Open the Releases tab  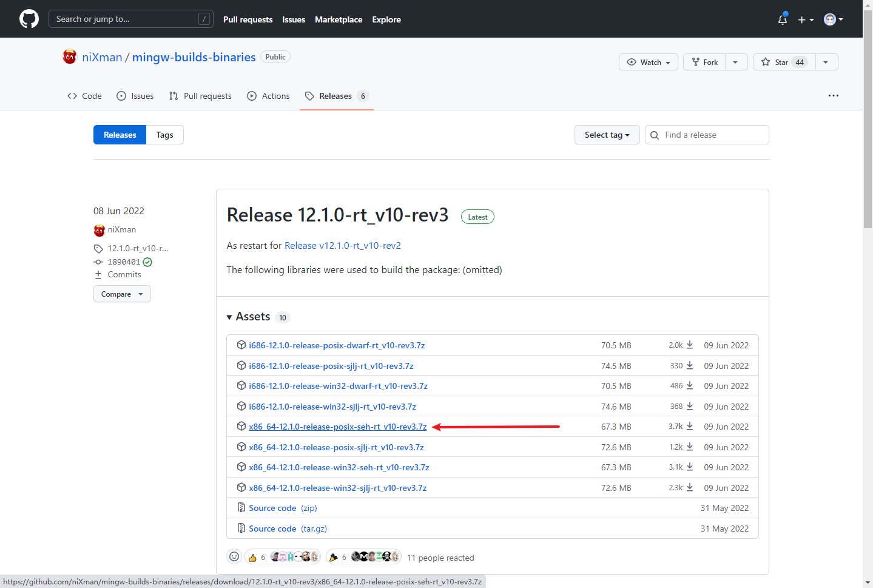click(x=337, y=96)
